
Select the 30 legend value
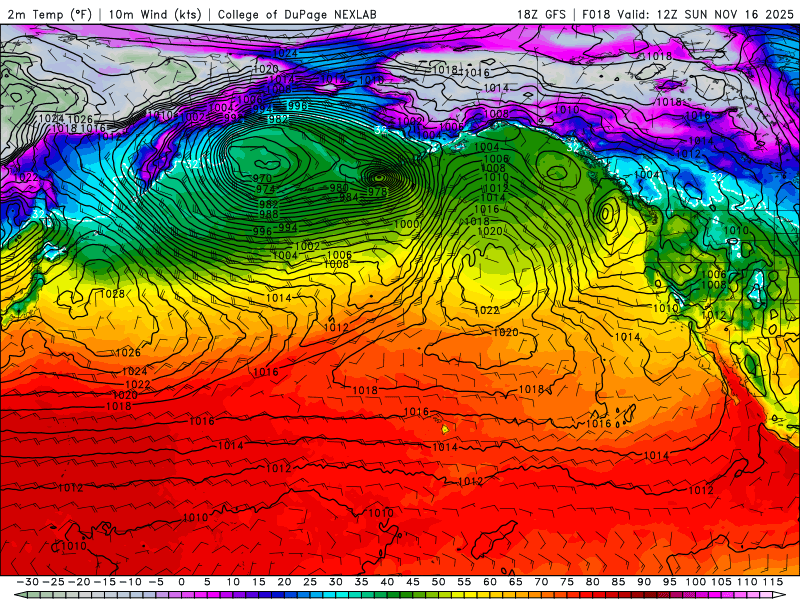tap(336, 582)
